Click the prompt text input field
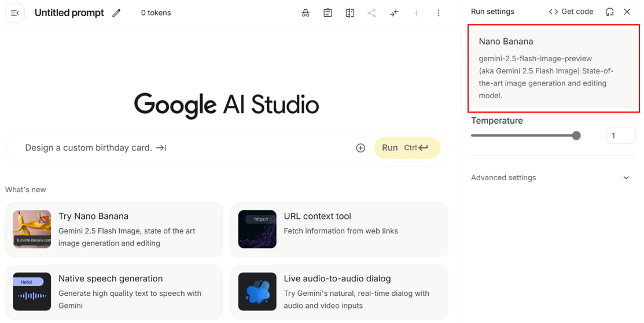This screenshot has width=644, height=323. pos(185,148)
